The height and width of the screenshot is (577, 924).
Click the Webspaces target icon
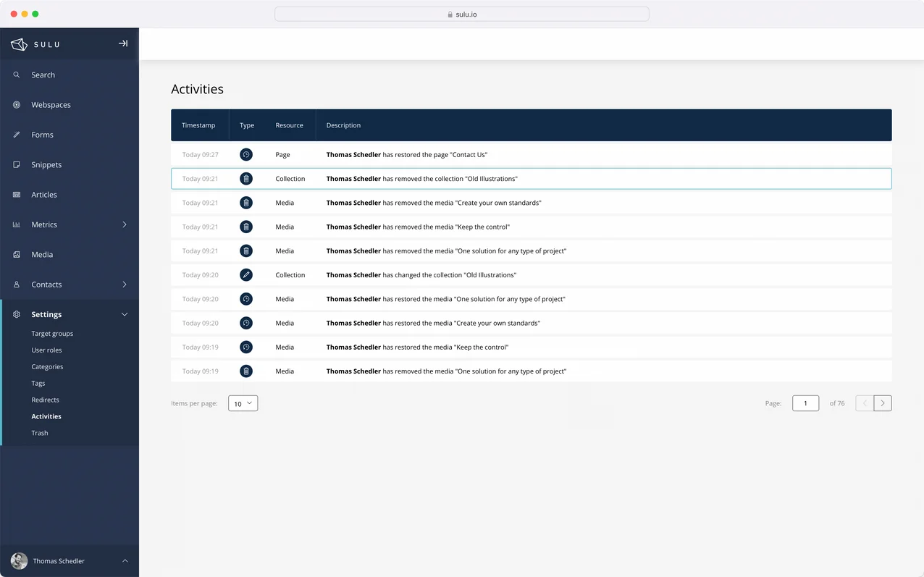[x=17, y=105]
